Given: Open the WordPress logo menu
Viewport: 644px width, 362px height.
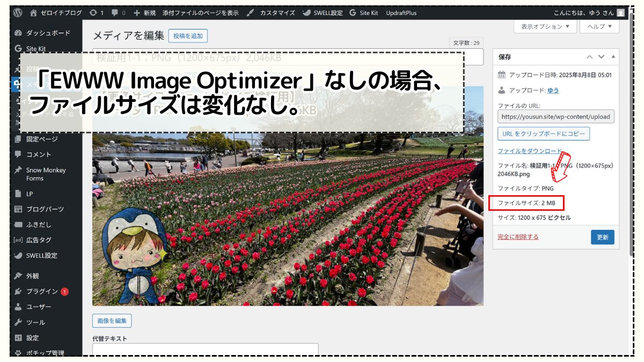Looking at the screenshot, I should 18,13.
